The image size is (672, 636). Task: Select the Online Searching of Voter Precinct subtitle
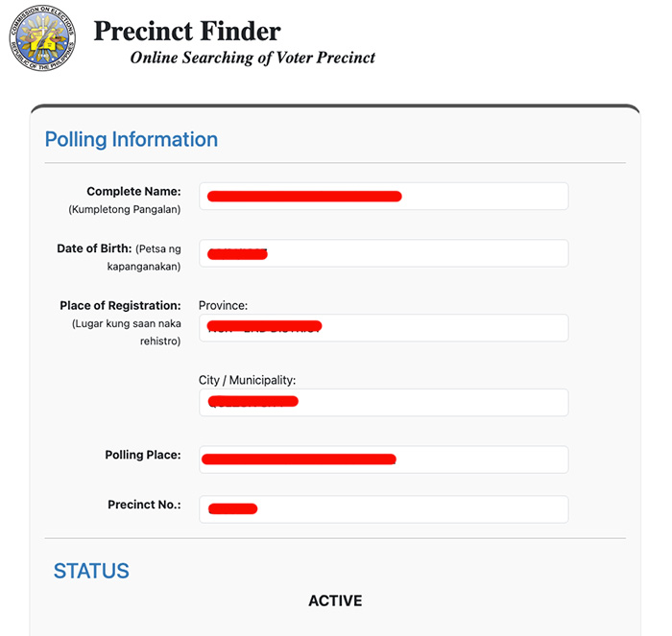[x=252, y=58]
